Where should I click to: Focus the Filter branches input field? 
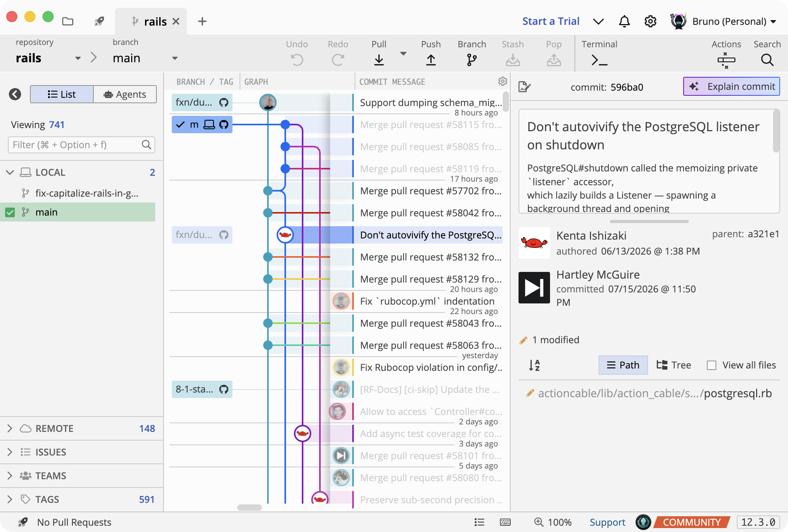click(x=81, y=145)
